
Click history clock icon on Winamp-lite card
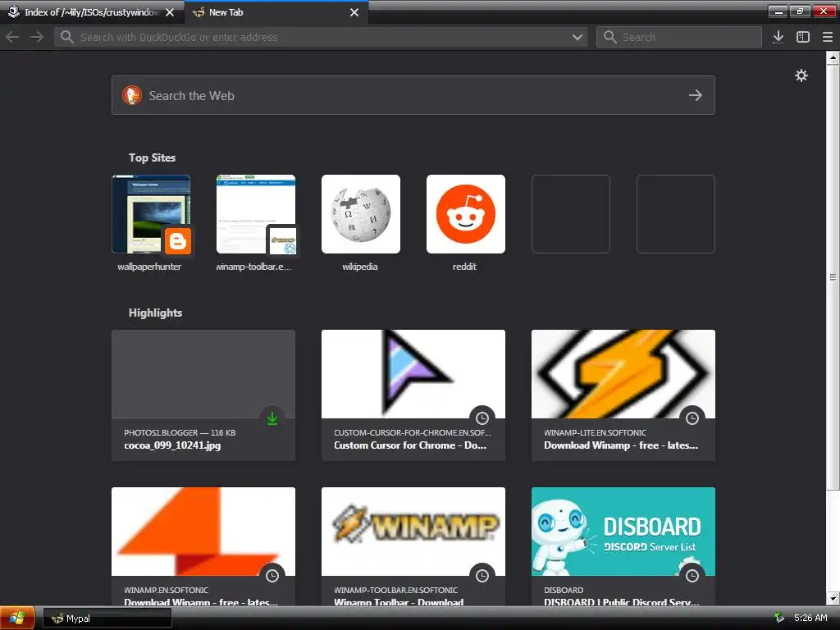point(692,418)
